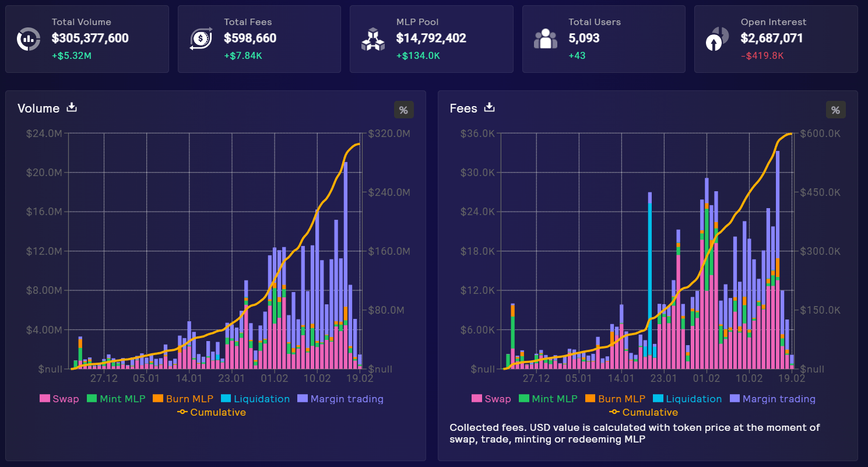Click the Open Interest arrow icon
868x467 pixels.
(717, 39)
